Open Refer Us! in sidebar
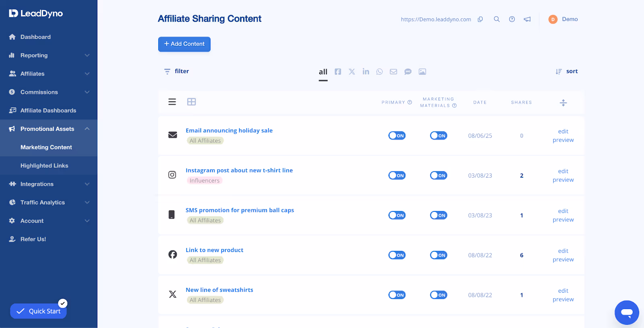 coord(33,239)
